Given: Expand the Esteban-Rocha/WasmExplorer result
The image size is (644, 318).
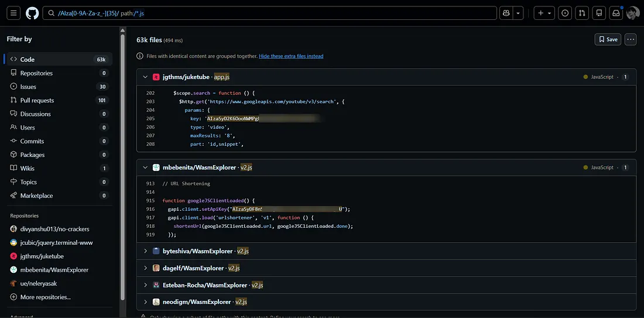Looking at the screenshot, I should tap(145, 285).
